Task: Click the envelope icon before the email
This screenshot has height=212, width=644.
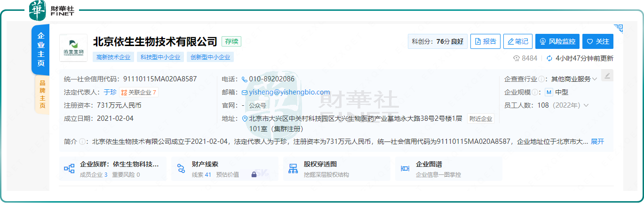Action: [x=245, y=93]
